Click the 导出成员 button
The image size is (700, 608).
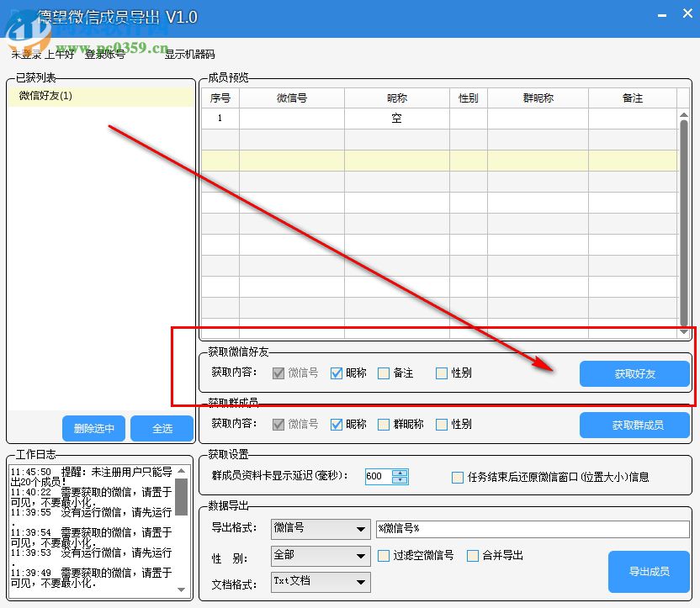[x=649, y=572]
